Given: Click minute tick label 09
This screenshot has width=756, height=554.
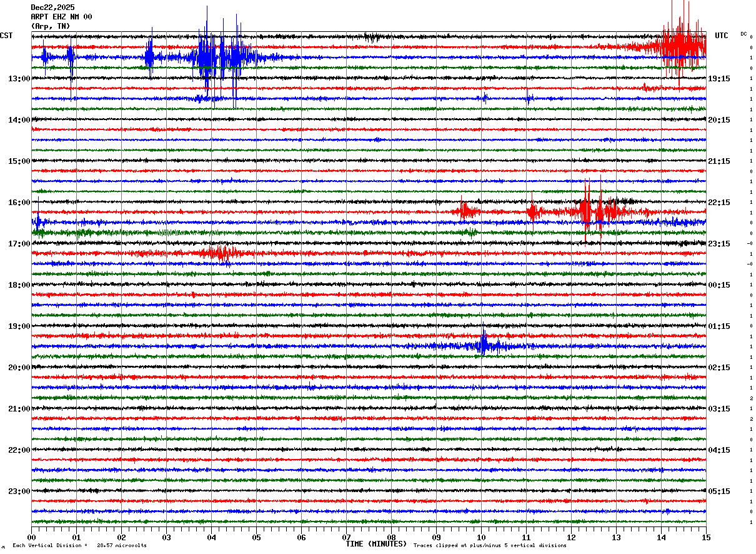Looking at the screenshot, I should (x=436, y=537).
